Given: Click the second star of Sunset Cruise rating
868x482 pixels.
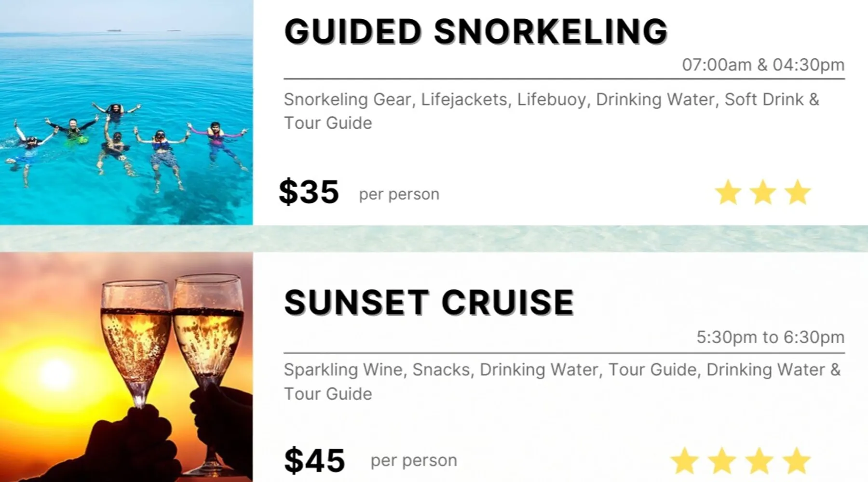Looking at the screenshot, I should coord(722,460).
